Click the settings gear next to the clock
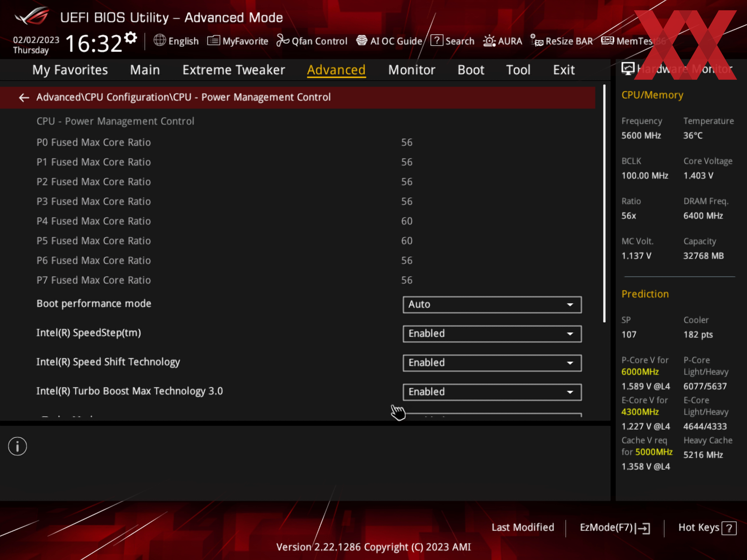 click(131, 38)
